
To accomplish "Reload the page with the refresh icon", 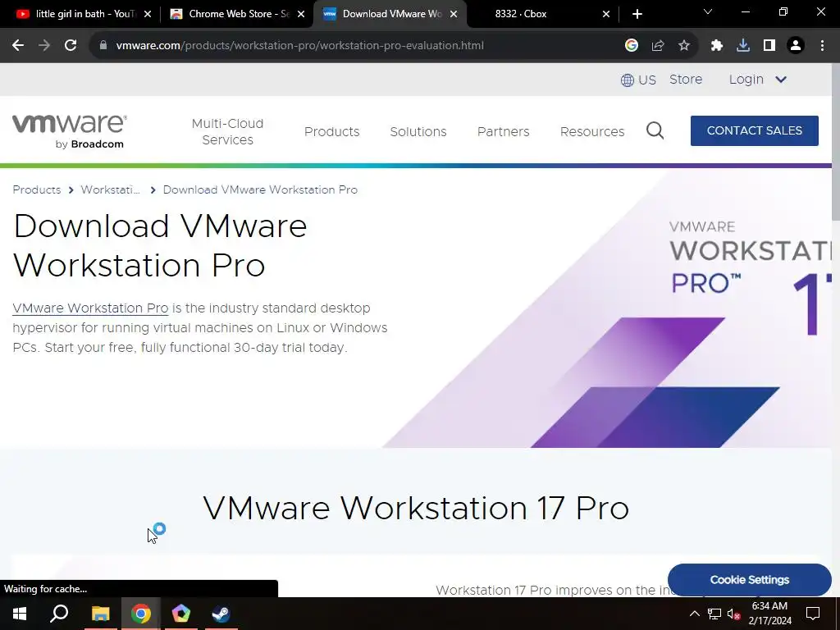I will (71, 46).
